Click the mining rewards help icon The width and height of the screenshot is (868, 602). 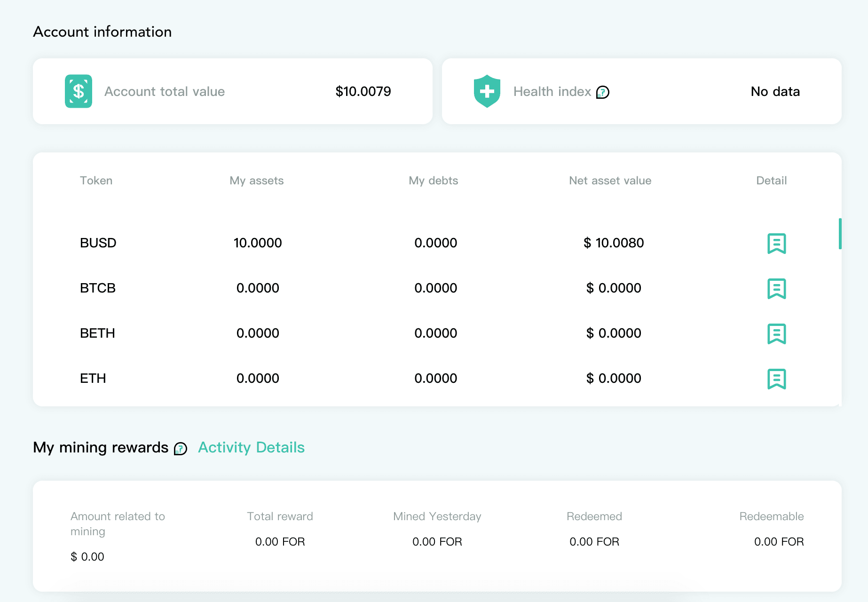(x=181, y=449)
